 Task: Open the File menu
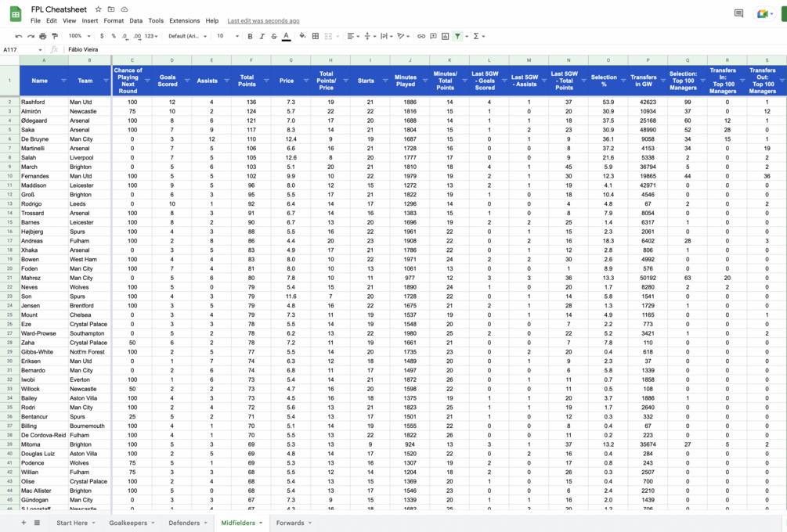tap(35, 20)
